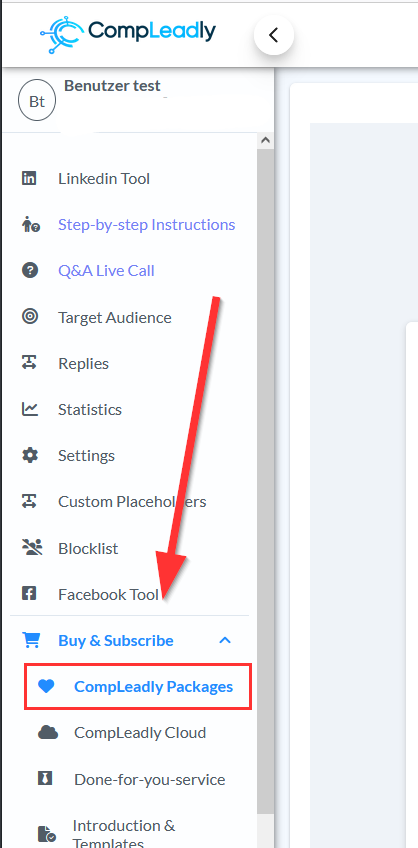Click the CompLeadly Cloud icon
The height and width of the screenshot is (848, 418).
(48, 732)
